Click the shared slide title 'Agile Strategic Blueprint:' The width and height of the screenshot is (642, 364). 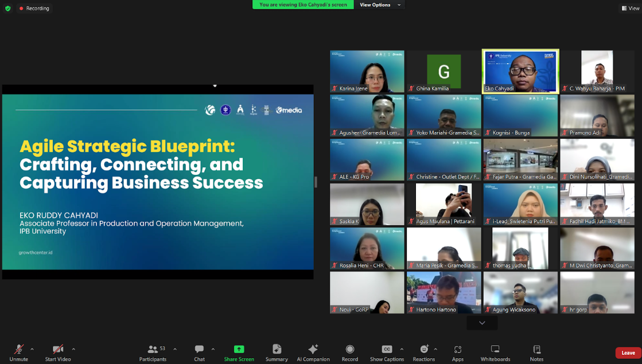tap(127, 146)
